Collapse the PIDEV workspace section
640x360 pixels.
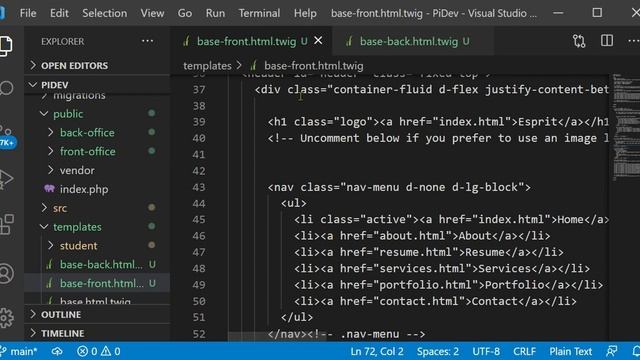point(54,85)
